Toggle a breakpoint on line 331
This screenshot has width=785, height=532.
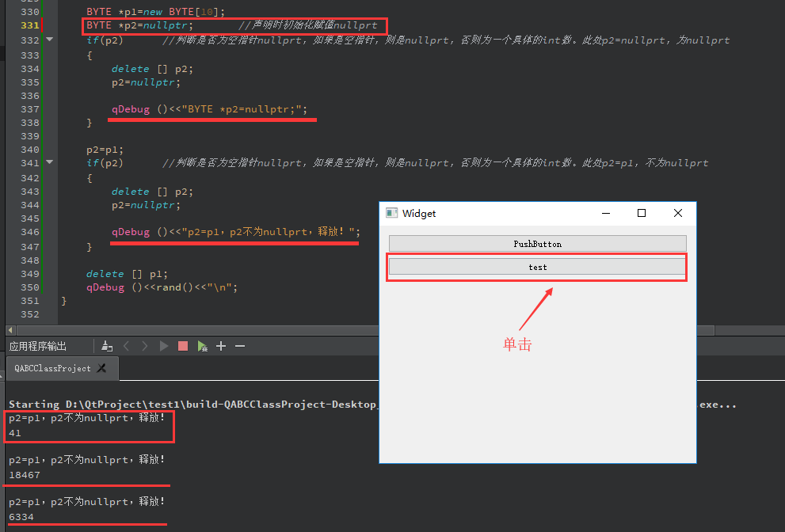(12, 26)
